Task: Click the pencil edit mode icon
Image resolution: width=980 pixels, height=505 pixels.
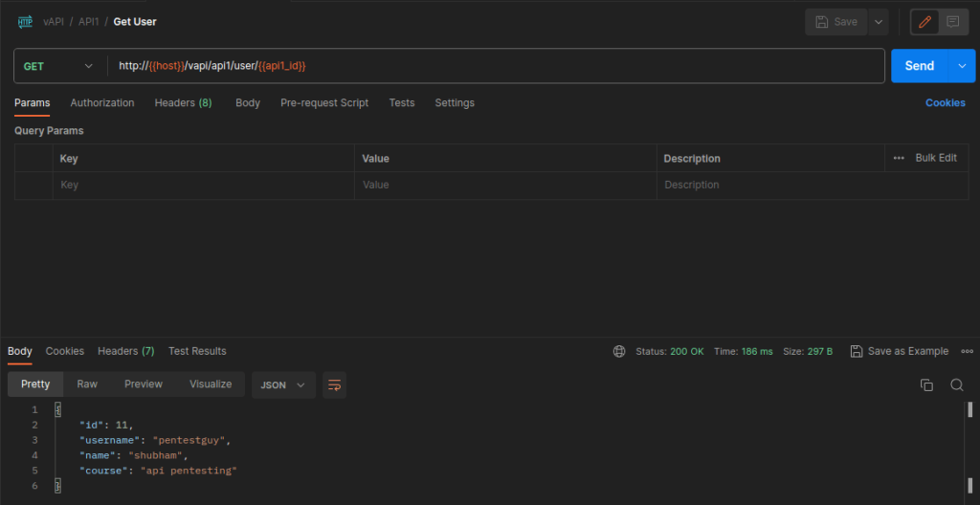Action: click(925, 22)
